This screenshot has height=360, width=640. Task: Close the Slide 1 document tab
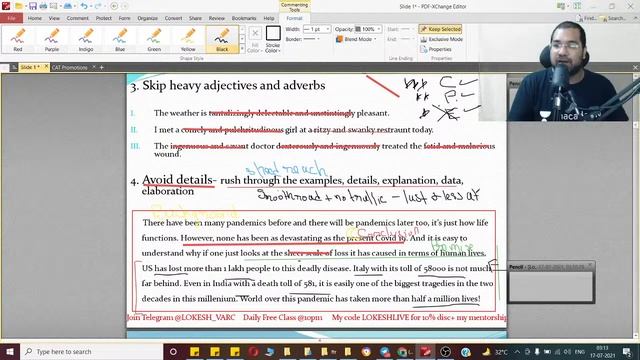pyautogui.click(x=46, y=67)
